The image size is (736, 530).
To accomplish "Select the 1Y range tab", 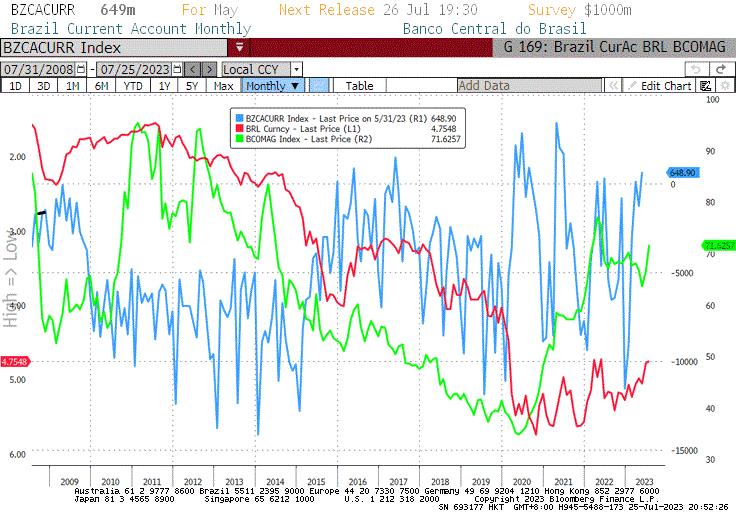I will [164, 86].
